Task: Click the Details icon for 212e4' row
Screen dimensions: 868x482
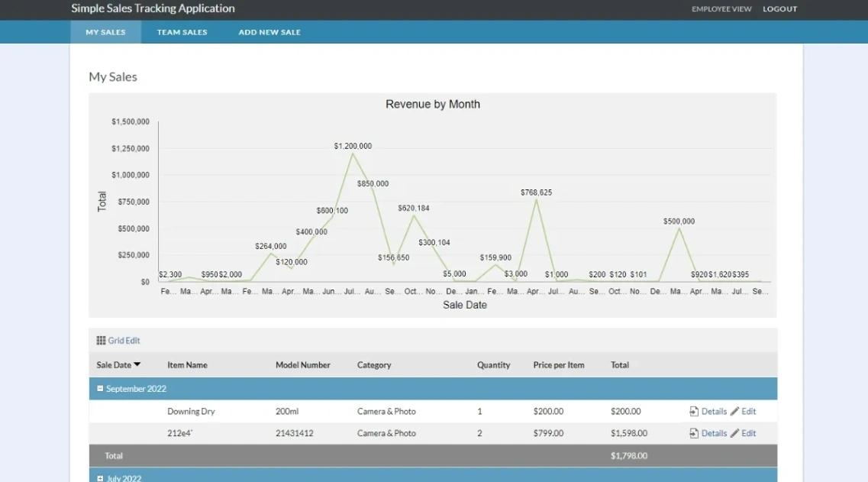Action: (694, 433)
